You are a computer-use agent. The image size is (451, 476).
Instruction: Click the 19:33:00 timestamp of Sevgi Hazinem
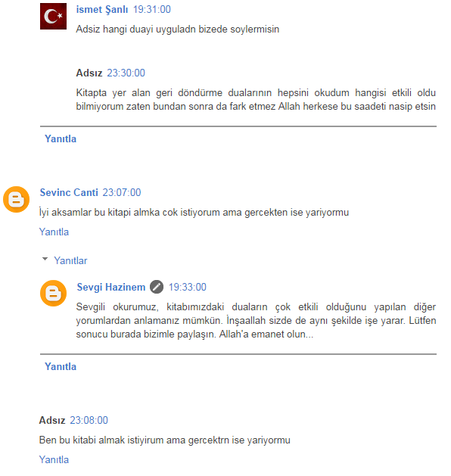coord(187,287)
